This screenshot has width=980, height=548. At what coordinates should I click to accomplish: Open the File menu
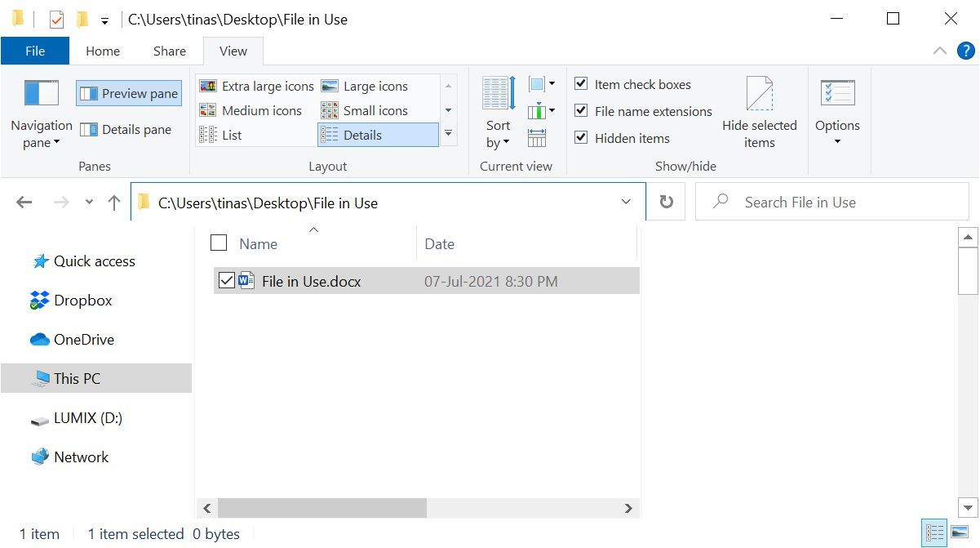(35, 50)
